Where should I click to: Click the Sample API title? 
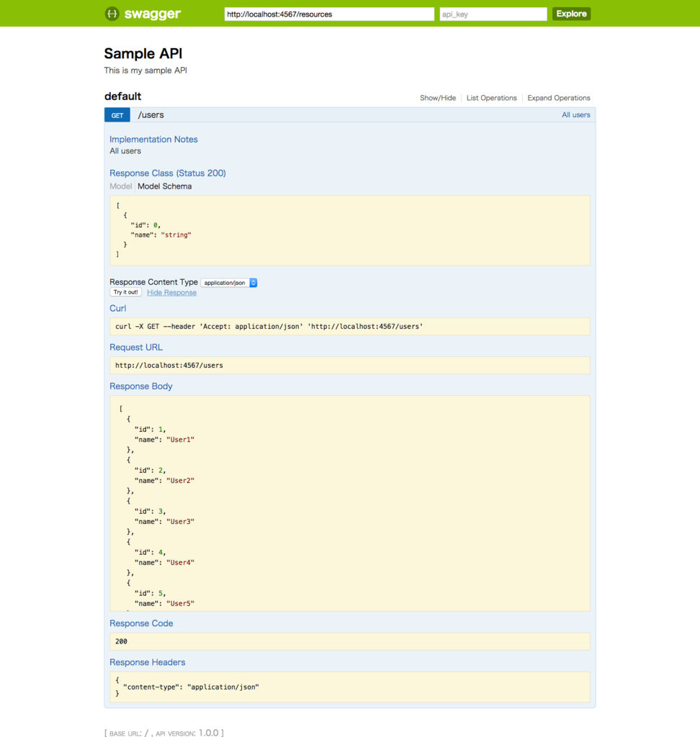[143, 53]
